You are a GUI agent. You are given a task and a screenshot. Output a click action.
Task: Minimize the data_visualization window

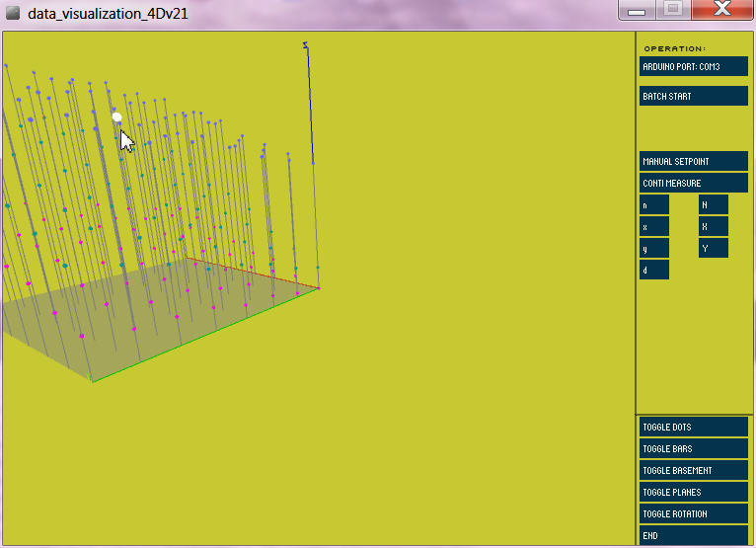tap(637, 10)
